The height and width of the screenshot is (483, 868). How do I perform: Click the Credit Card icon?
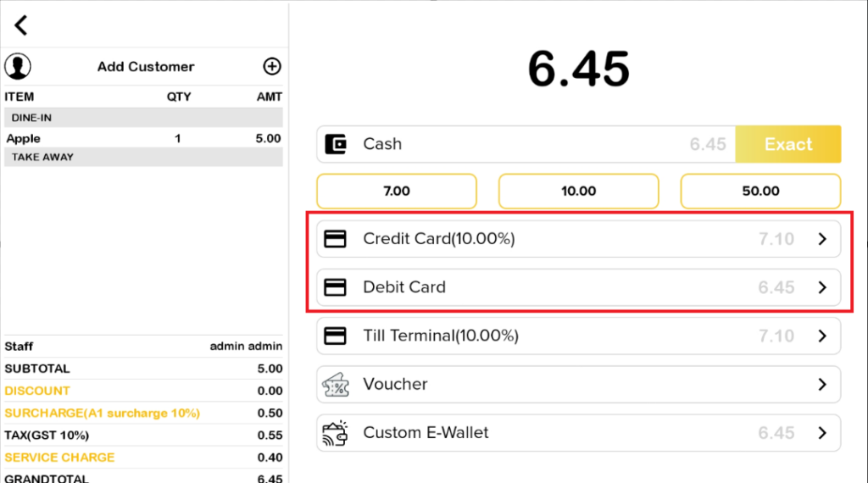click(337, 239)
